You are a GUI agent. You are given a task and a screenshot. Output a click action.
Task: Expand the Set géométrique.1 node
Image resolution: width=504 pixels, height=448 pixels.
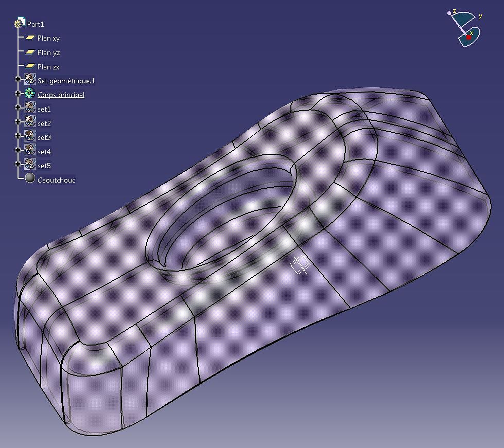coord(18,79)
